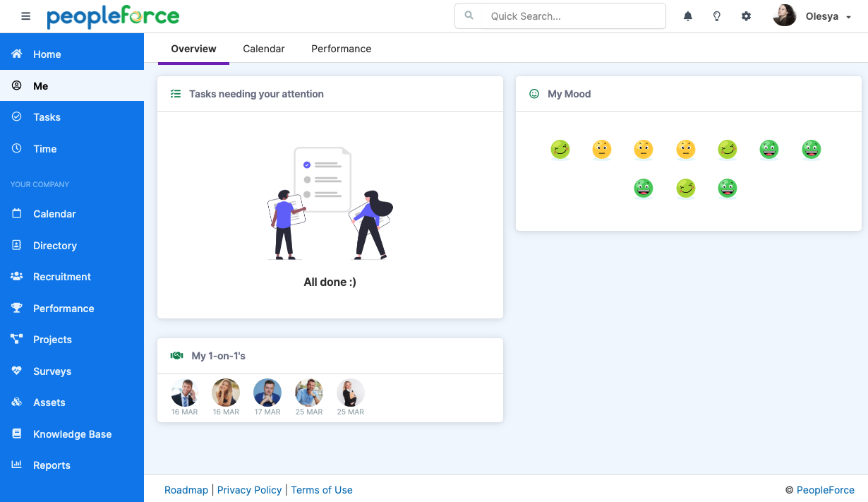
Task: Select the last mood emoji in bottom row
Action: [x=728, y=189]
